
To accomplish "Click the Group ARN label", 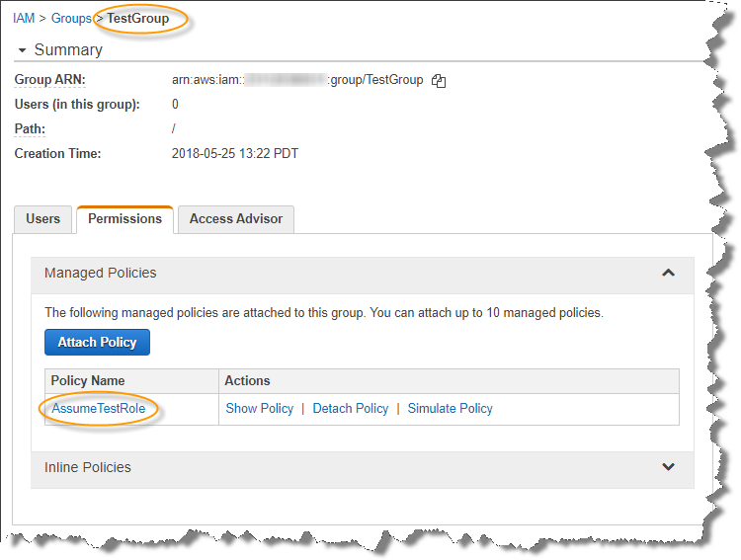I will (50, 79).
